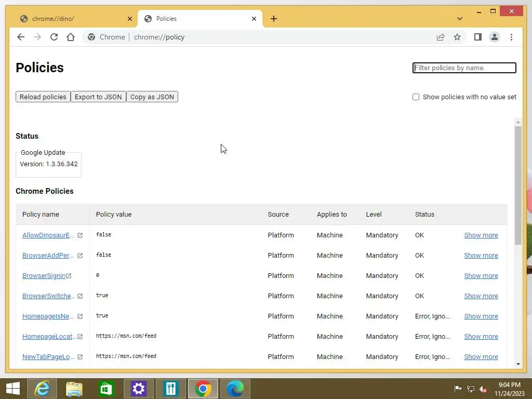Click the scrollbar up arrow
This screenshot has width=532, height=399.
(518, 122)
